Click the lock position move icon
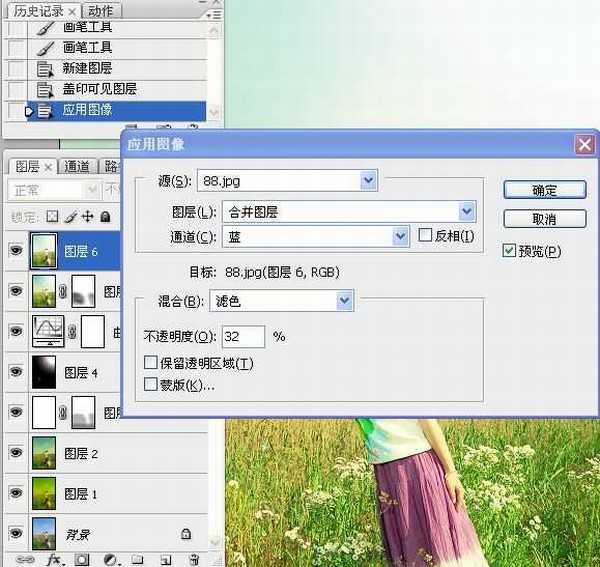 pyautogui.click(x=87, y=216)
